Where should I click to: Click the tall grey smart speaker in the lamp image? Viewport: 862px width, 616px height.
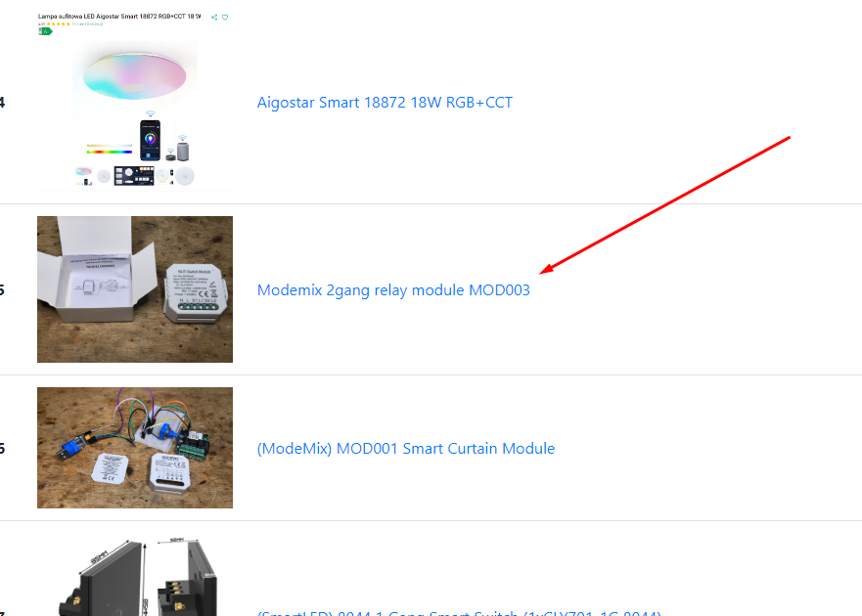(183, 152)
